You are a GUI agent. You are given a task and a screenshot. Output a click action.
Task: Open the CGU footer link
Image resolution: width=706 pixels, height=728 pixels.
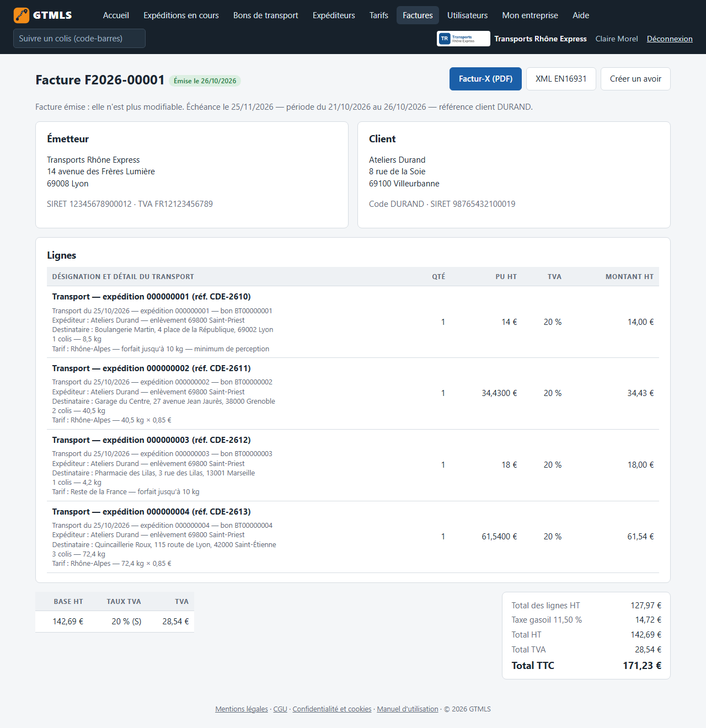coord(280,709)
